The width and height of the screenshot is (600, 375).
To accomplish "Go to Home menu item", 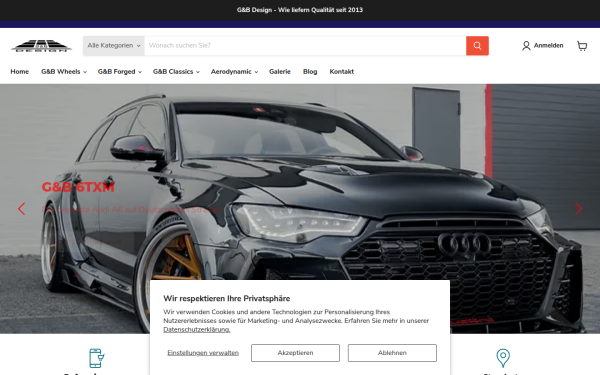I will tap(20, 72).
